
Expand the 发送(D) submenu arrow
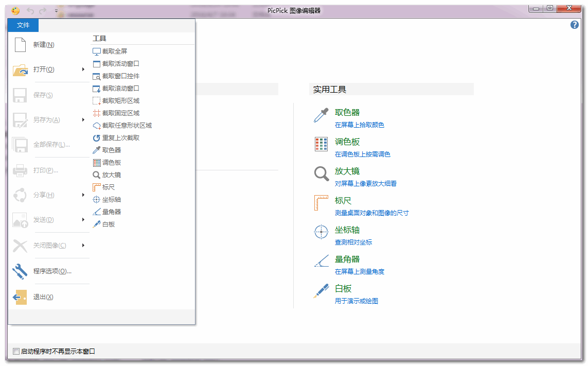[x=83, y=220]
